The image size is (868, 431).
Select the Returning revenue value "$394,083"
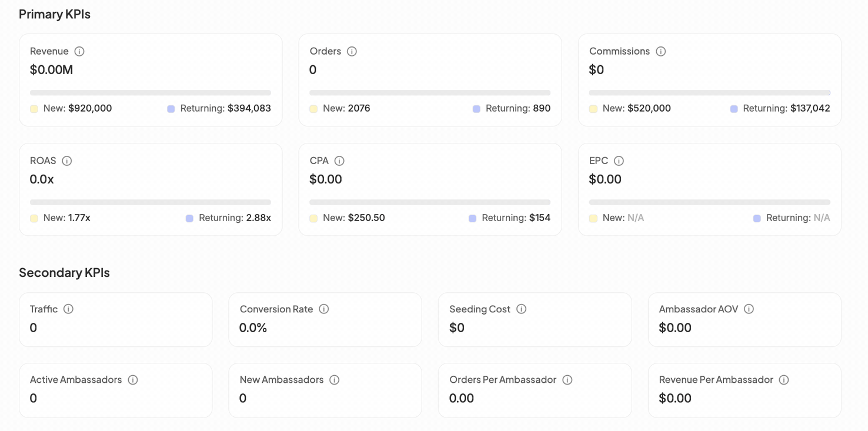click(249, 108)
